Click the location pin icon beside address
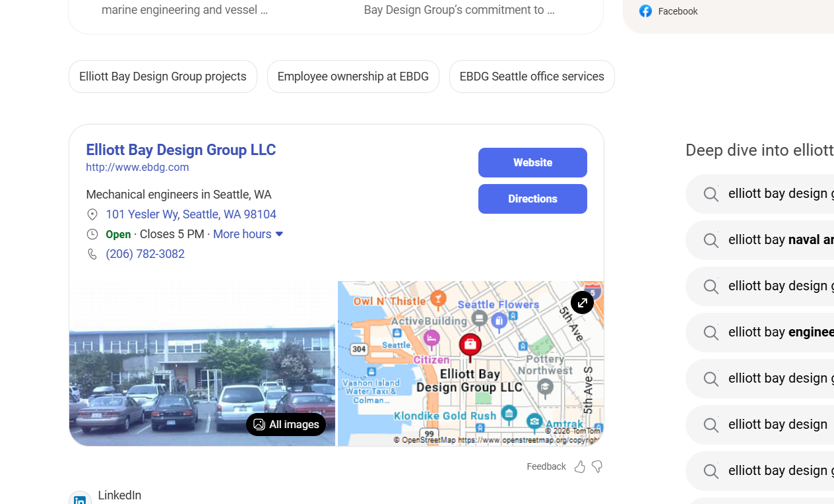Image resolution: width=834 pixels, height=504 pixels. click(92, 214)
